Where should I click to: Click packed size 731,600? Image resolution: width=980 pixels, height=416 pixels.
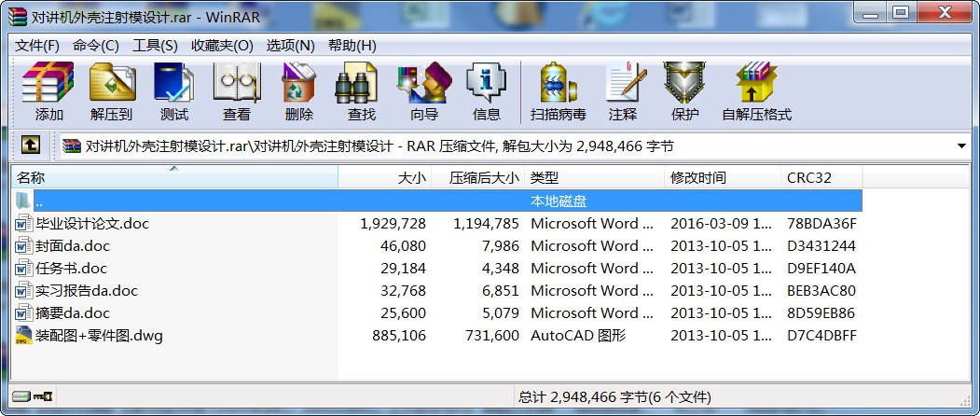click(492, 335)
